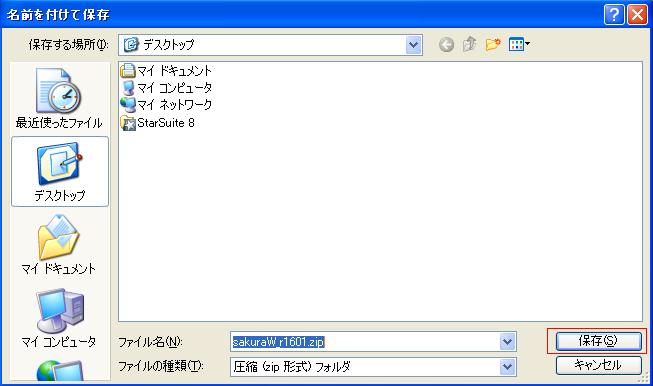Click the question mark help button
Screen dimensions: 653x386
614,15
